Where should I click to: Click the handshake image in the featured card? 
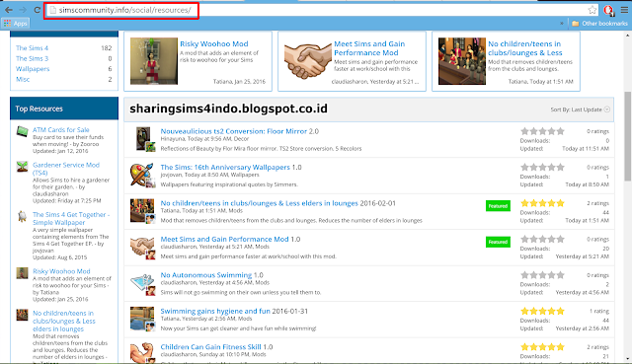(x=307, y=61)
